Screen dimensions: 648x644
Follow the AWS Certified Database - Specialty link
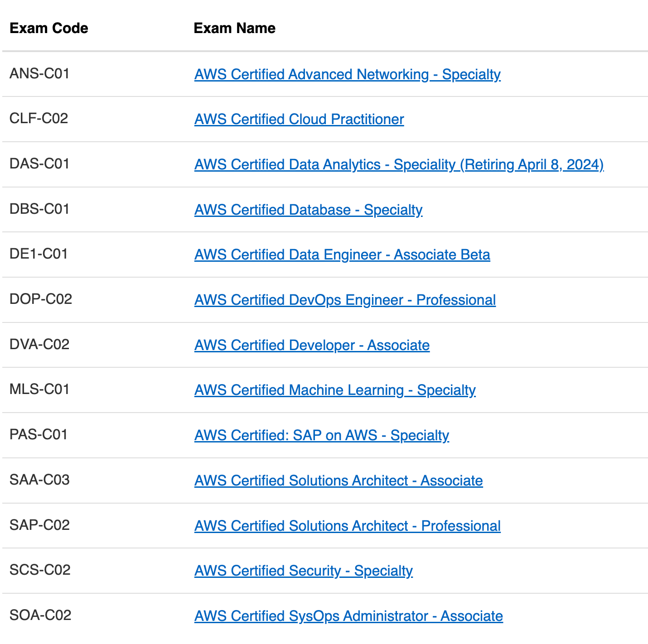tap(308, 210)
